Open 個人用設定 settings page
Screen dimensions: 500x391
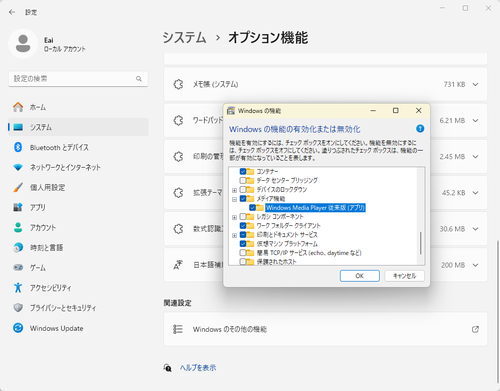pos(78,187)
